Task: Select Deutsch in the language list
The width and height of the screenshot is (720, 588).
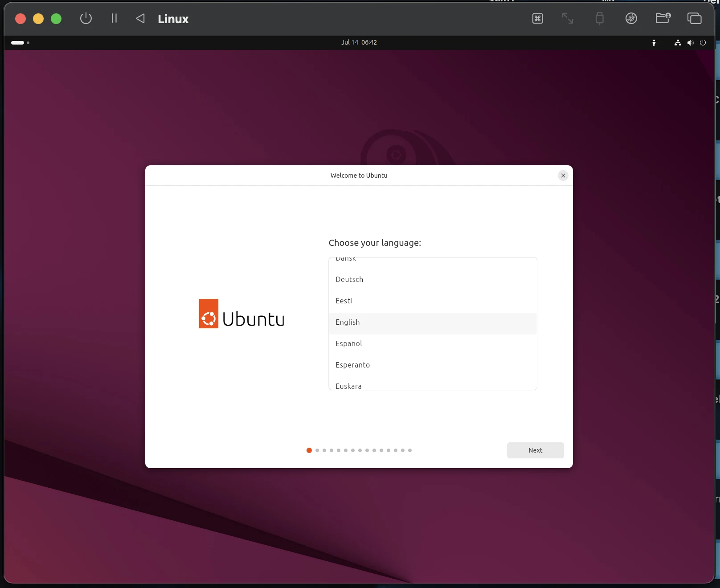Action: pos(433,279)
